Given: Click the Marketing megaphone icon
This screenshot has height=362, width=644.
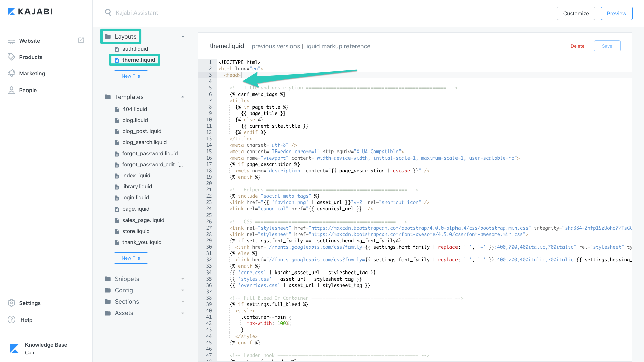Looking at the screenshot, I should pyautogui.click(x=11, y=73).
